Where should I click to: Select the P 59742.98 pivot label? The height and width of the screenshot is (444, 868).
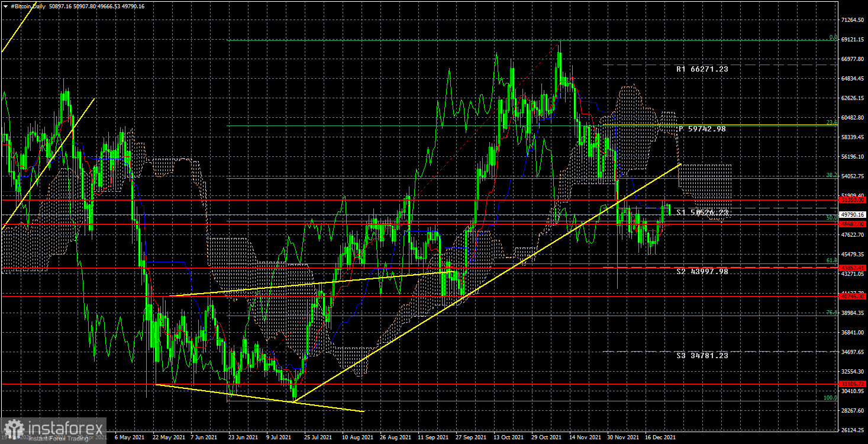click(702, 128)
